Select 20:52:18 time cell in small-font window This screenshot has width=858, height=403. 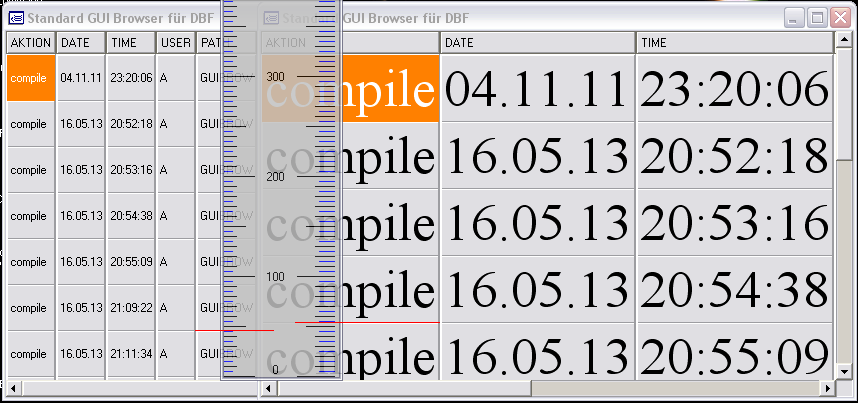pos(131,124)
